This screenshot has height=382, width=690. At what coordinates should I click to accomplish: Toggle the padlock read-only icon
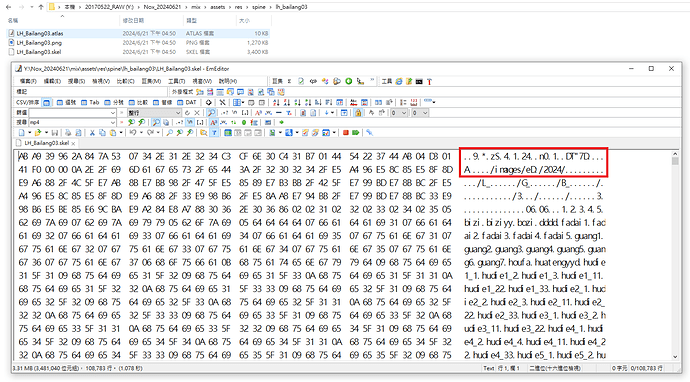358,113
